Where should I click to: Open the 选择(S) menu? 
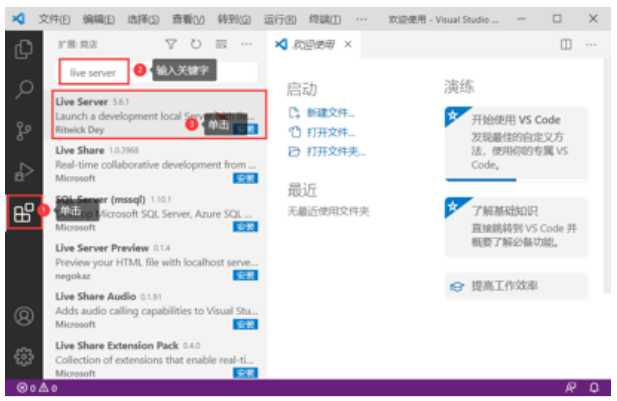[x=143, y=19]
